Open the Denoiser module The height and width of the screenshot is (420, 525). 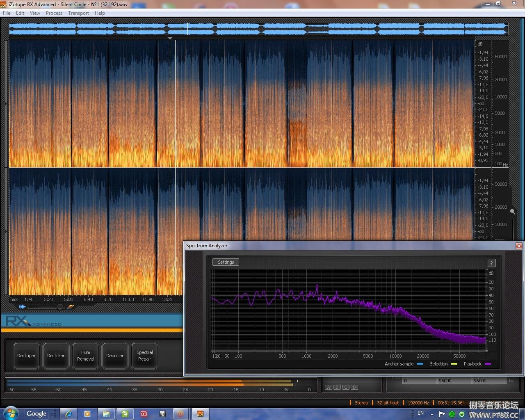pyautogui.click(x=115, y=356)
